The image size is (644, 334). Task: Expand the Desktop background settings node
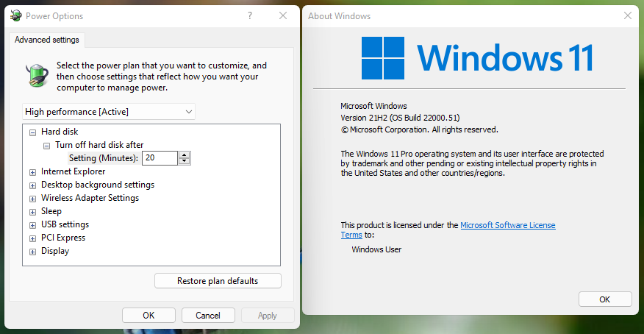point(32,185)
